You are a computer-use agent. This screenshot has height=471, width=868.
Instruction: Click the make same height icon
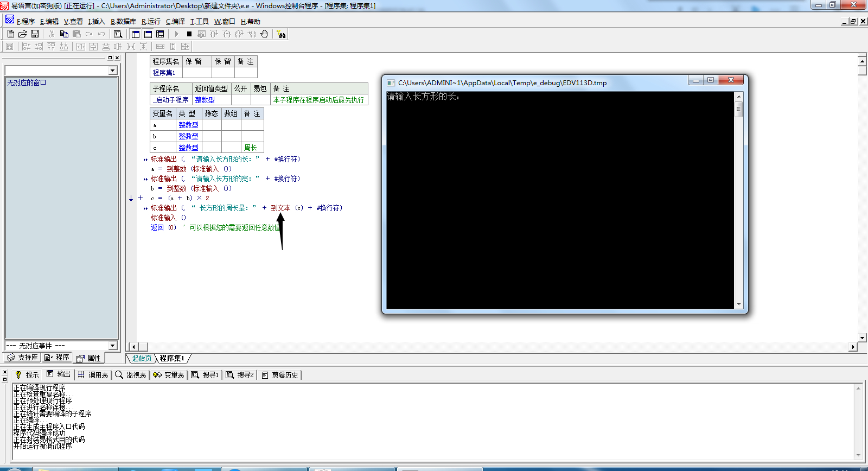pos(173,47)
